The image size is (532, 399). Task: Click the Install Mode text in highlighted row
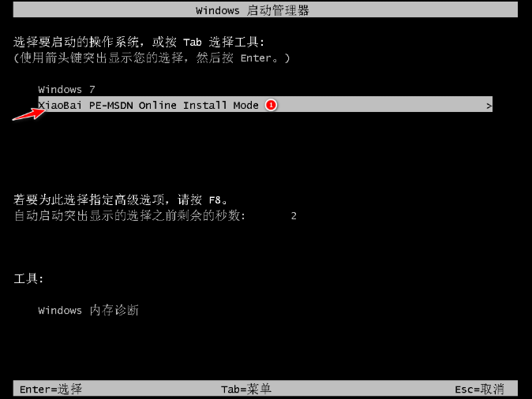(x=220, y=105)
